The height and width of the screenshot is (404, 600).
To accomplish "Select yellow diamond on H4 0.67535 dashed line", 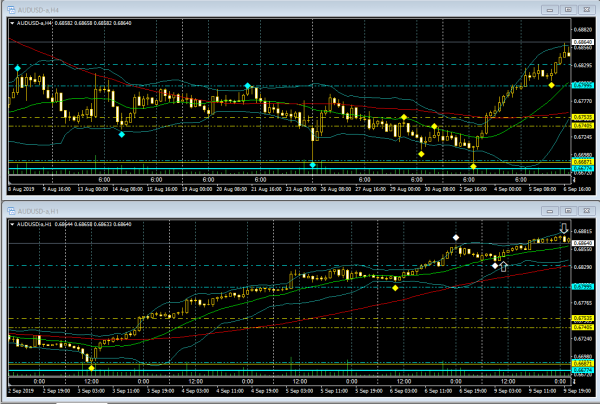I will (x=404, y=117).
